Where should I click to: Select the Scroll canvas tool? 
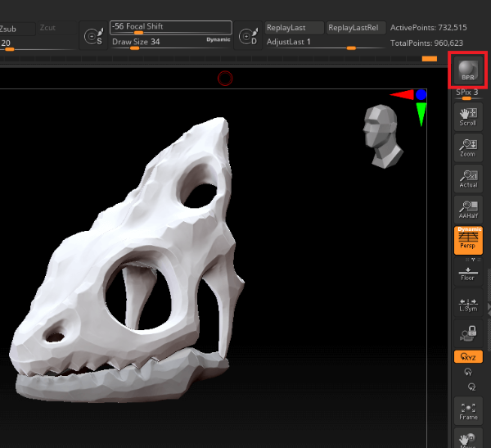pyautogui.click(x=468, y=116)
